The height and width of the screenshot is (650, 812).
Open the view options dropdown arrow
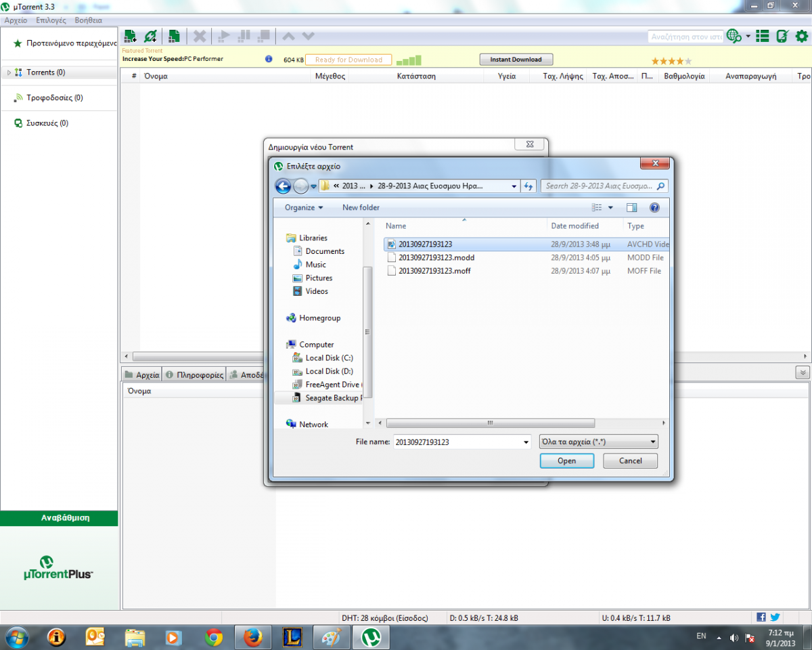click(x=610, y=207)
